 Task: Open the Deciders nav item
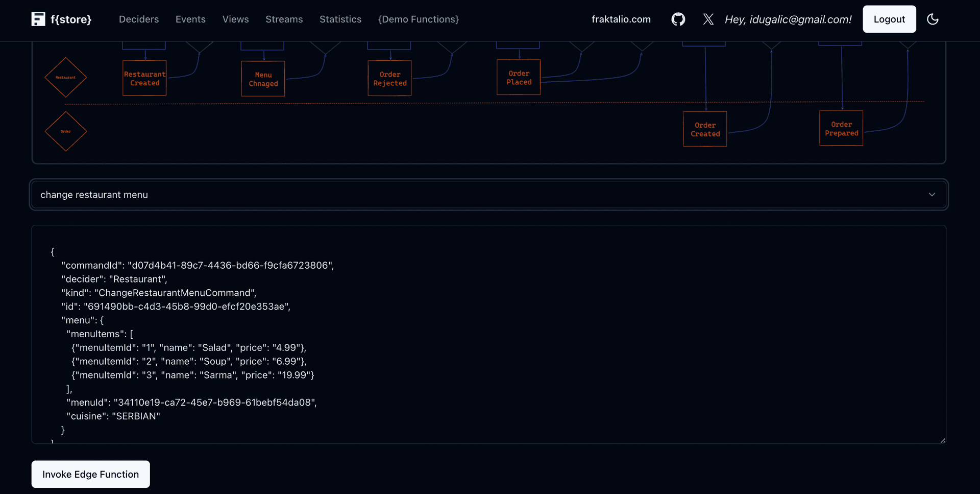click(x=139, y=19)
